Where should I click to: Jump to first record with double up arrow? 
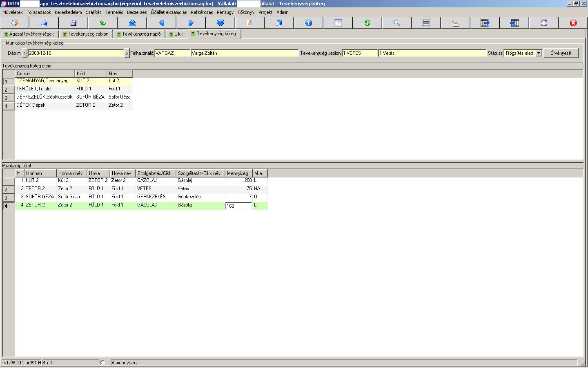pos(132,23)
